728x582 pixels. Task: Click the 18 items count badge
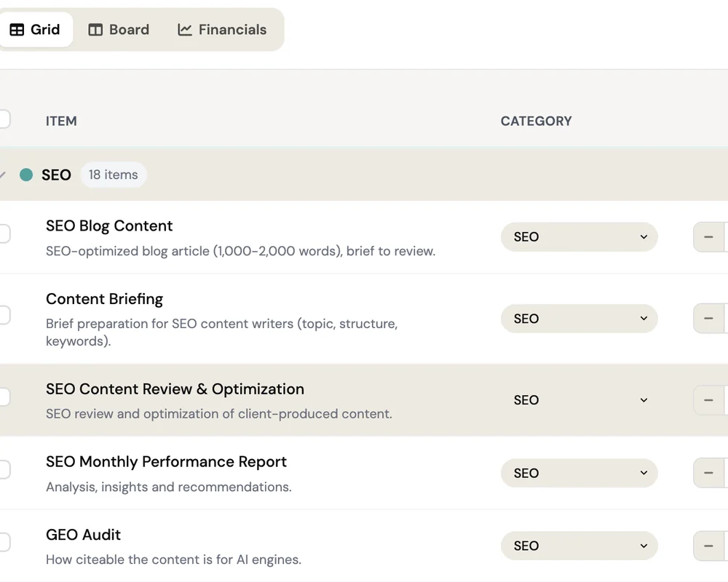[114, 175]
